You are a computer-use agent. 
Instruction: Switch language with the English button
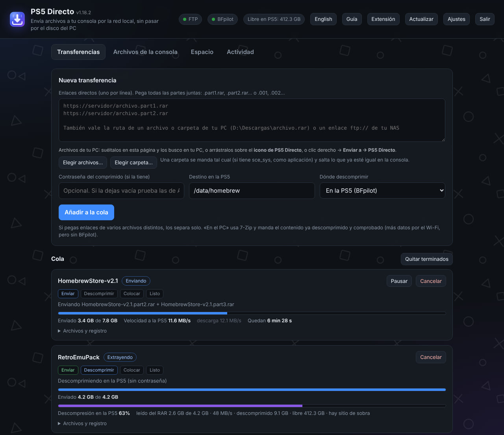[323, 19]
